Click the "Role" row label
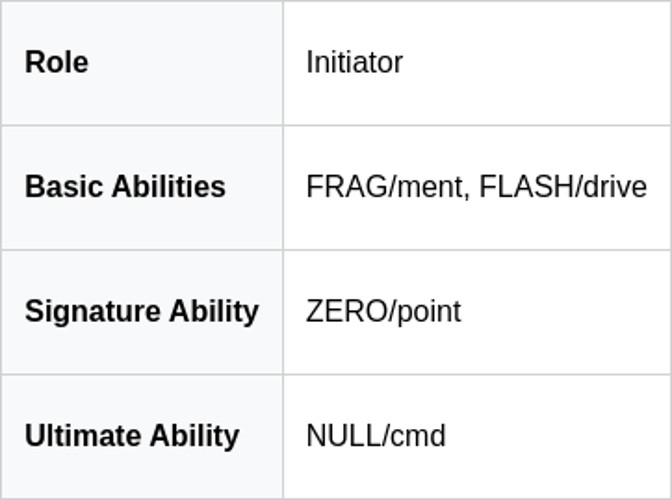Screen dimensions: 672x500 (x=56, y=62)
